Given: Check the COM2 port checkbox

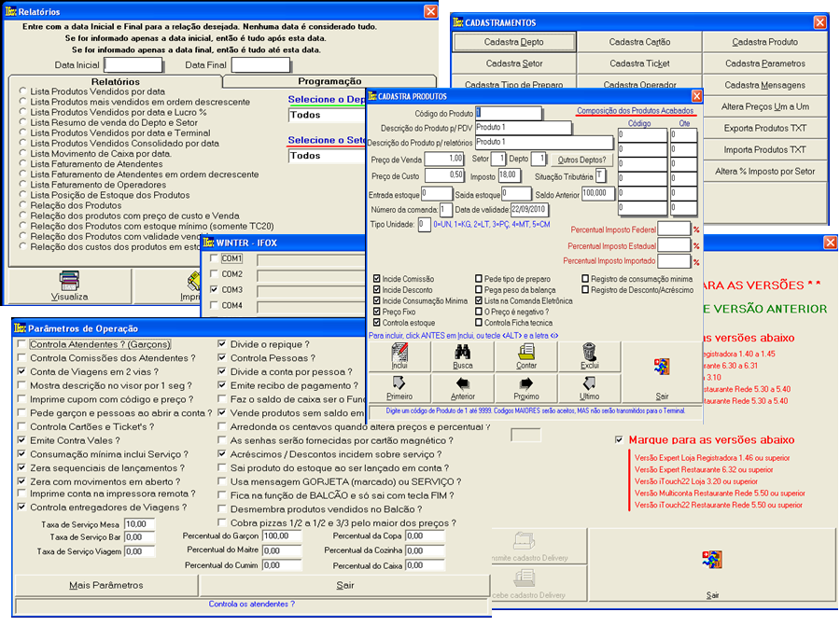Looking at the screenshot, I should [x=214, y=273].
